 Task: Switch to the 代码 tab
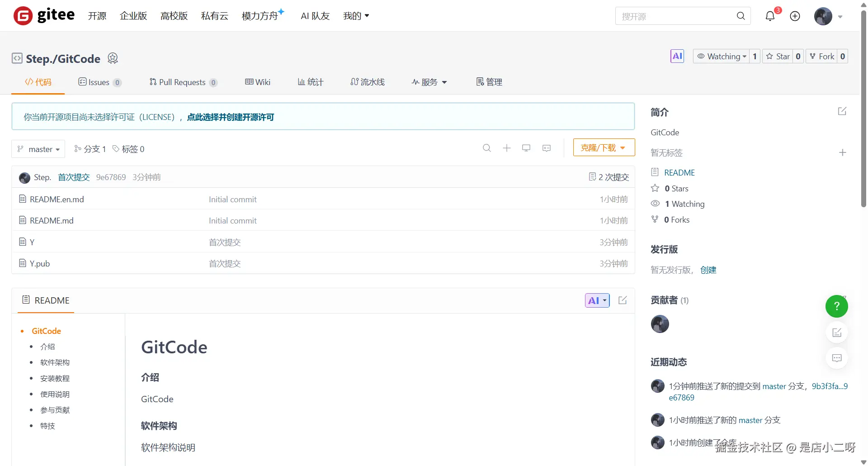tap(38, 82)
